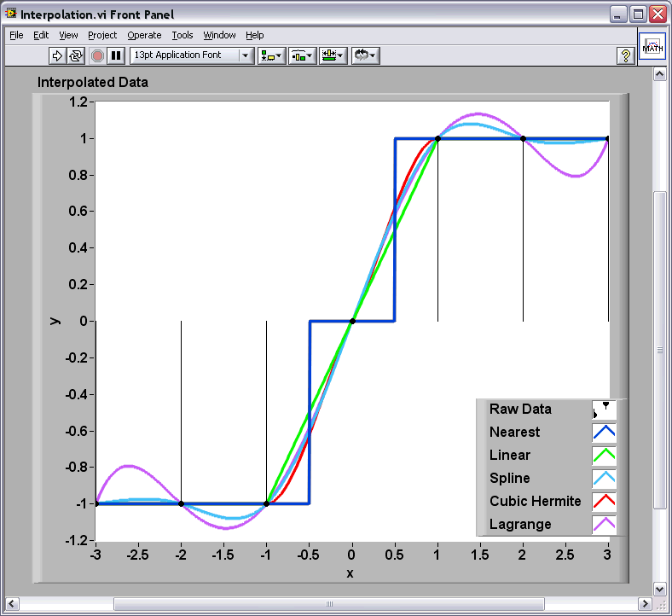Viewport: 672px width, 616px height.
Task: Click the MATH VI icon
Action: (x=652, y=48)
